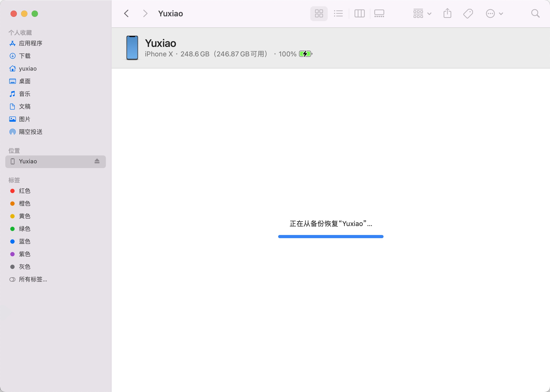Open 隔空投送 AirDrop item
This screenshot has width=550, height=392.
pos(30,132)
